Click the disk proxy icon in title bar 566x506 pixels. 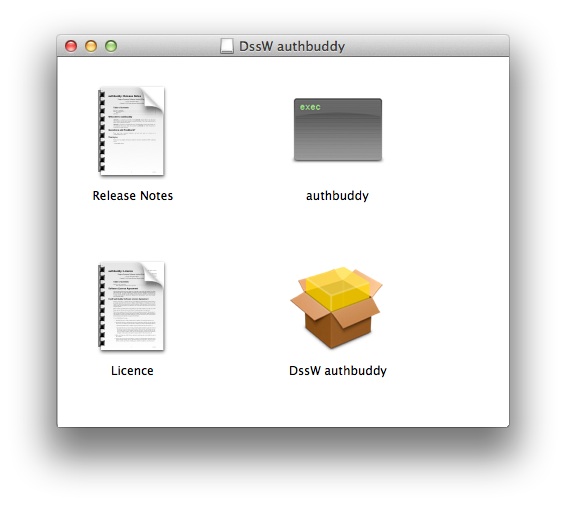tap(227, 46)
